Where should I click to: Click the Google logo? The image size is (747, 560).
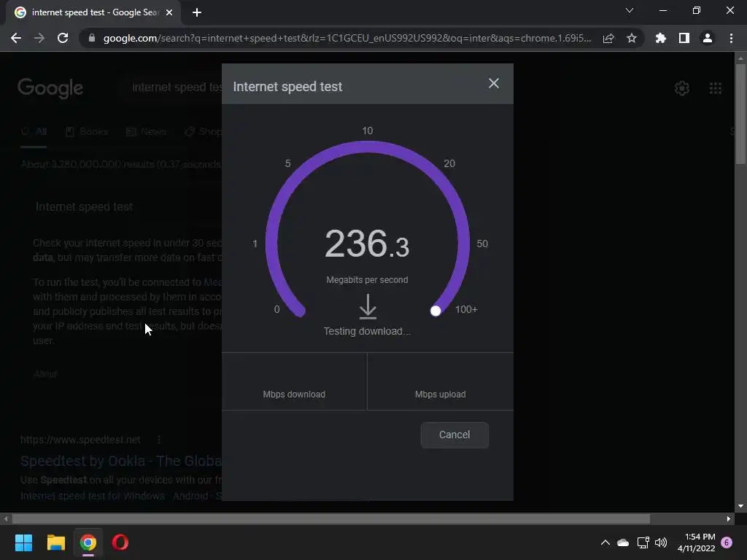click(50, 88)
